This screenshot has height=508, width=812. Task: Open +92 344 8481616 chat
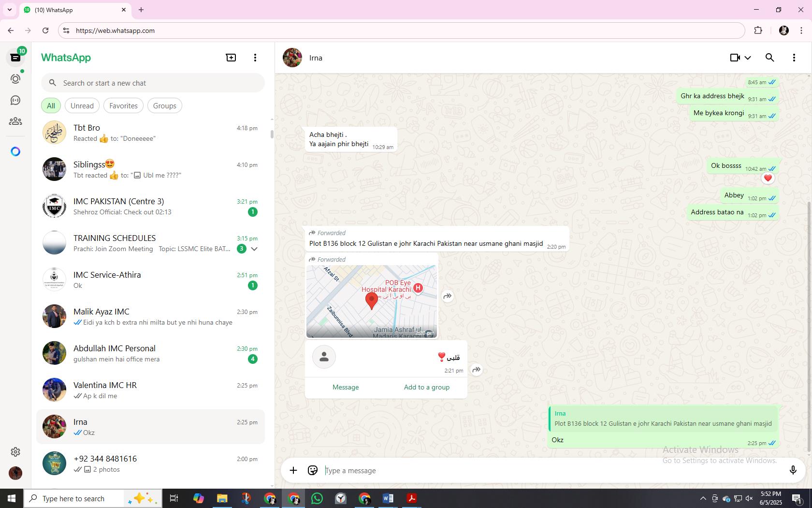coord(150,463)
